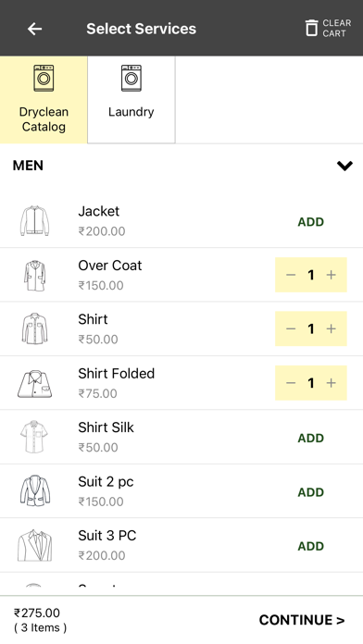Go back using the arrow icon
The width and height of the screenshot is (363, 644).
tap(34, 29)
